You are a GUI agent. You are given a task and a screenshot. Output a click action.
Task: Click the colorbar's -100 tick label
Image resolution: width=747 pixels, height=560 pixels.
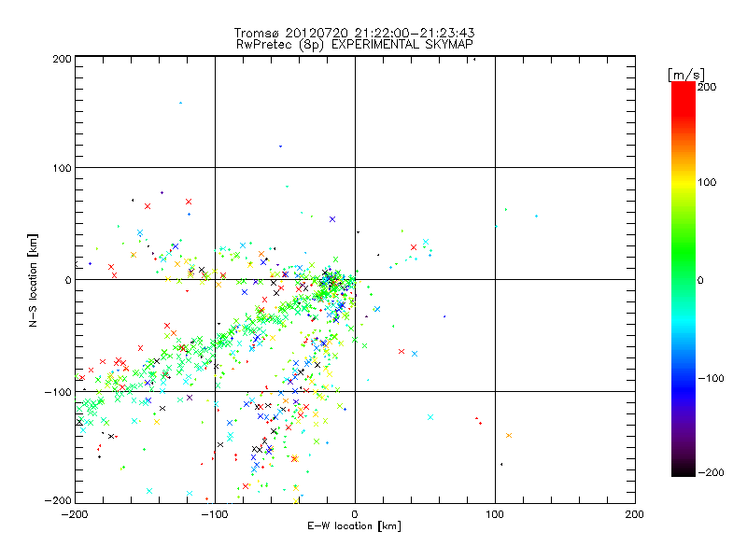[x=713, y=379]
